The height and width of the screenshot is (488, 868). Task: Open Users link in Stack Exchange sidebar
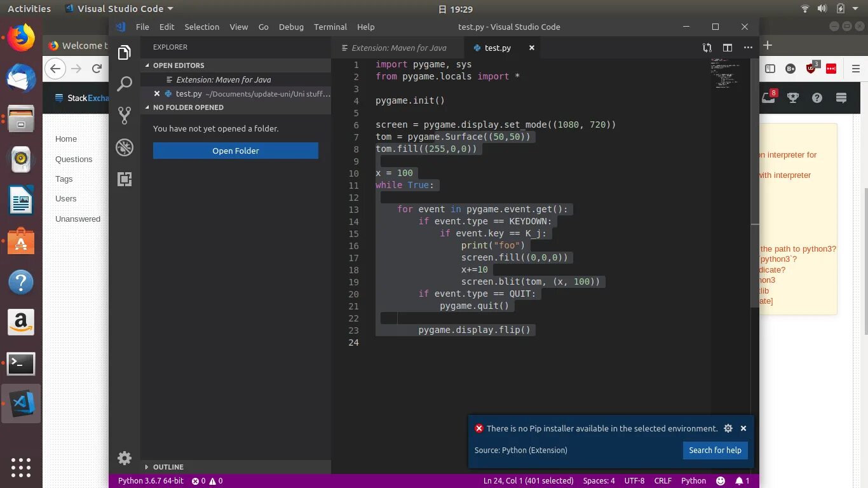click(65, 198)
